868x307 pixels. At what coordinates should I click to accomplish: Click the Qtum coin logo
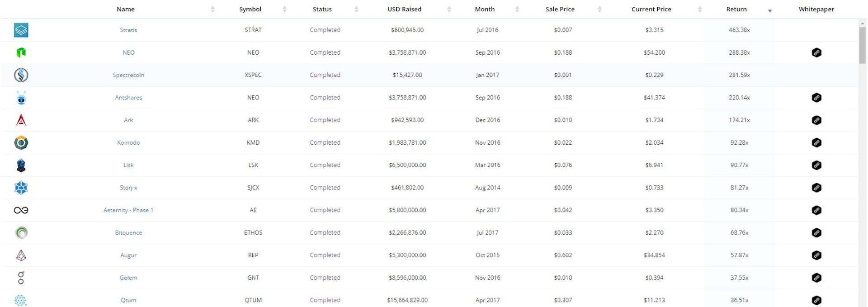pyautogui.click(x=20, y=300)
